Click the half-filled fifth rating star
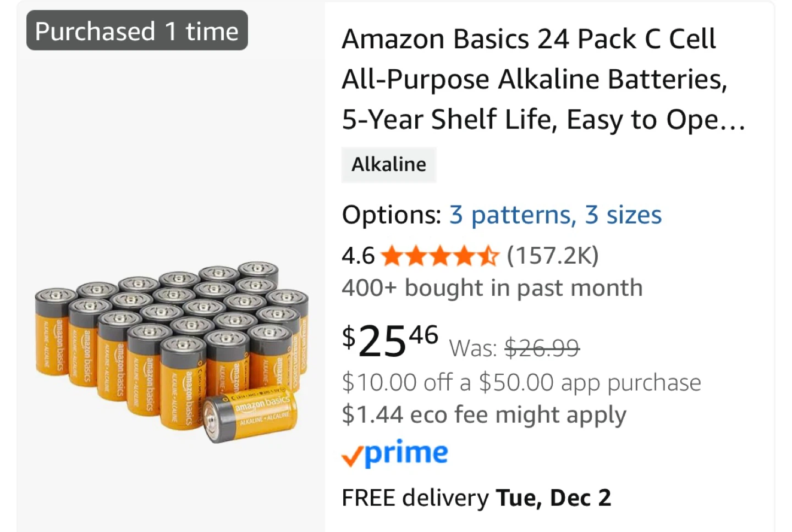This screenshot has width=792, height=532. [x=488, y=256]
